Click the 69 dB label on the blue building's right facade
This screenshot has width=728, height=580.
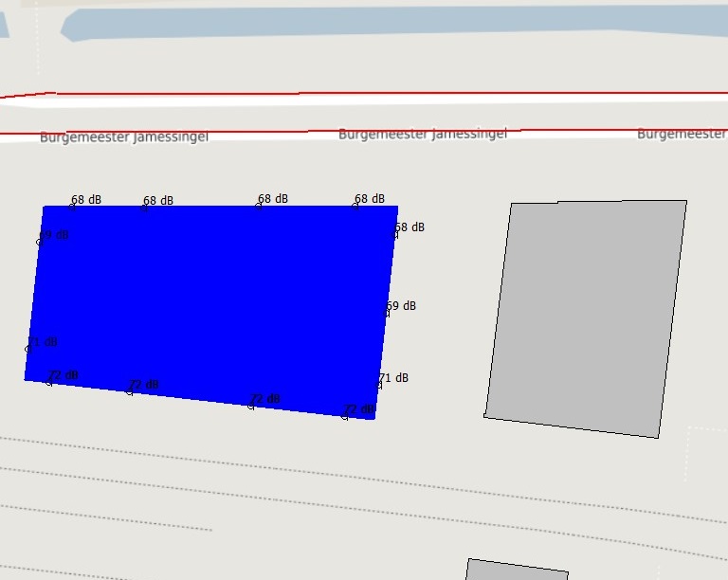[x=401, y=306]
